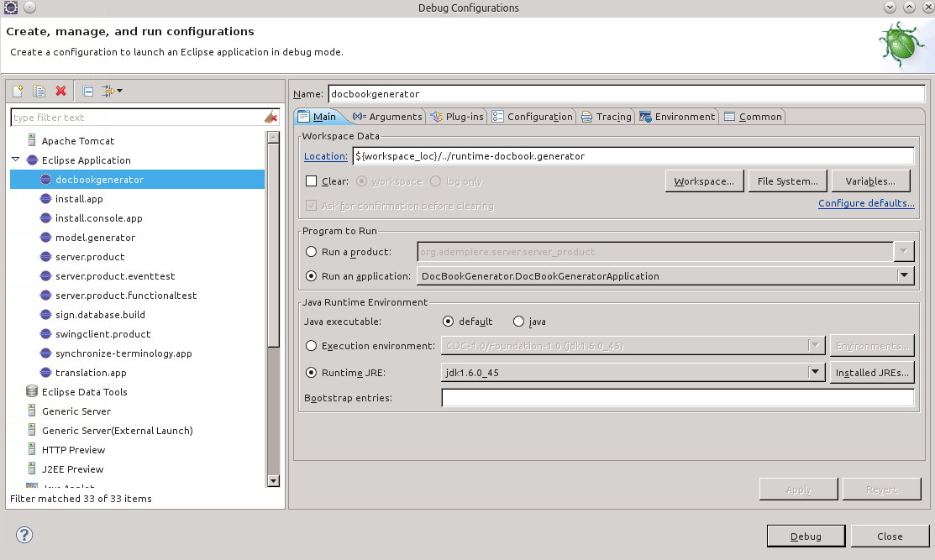935x560 pixels.
Task: Switch to the Common tab
Action: tap(754, 117)
